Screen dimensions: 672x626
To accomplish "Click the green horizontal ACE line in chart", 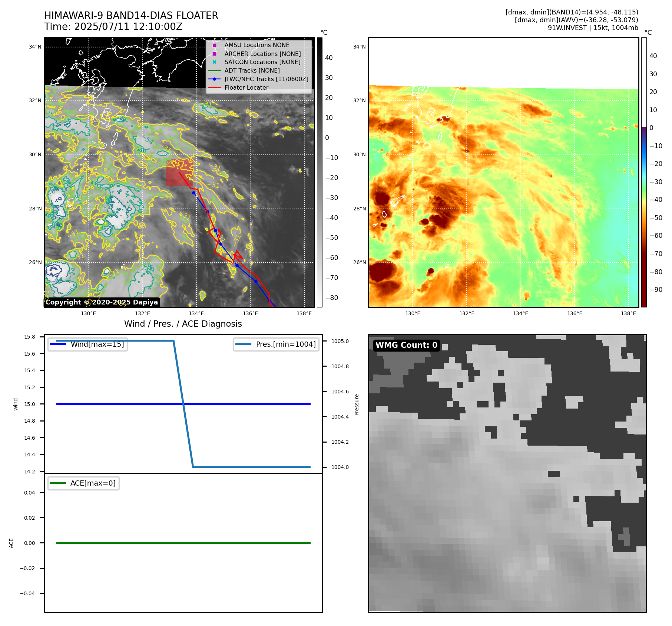I will [183, 543].
